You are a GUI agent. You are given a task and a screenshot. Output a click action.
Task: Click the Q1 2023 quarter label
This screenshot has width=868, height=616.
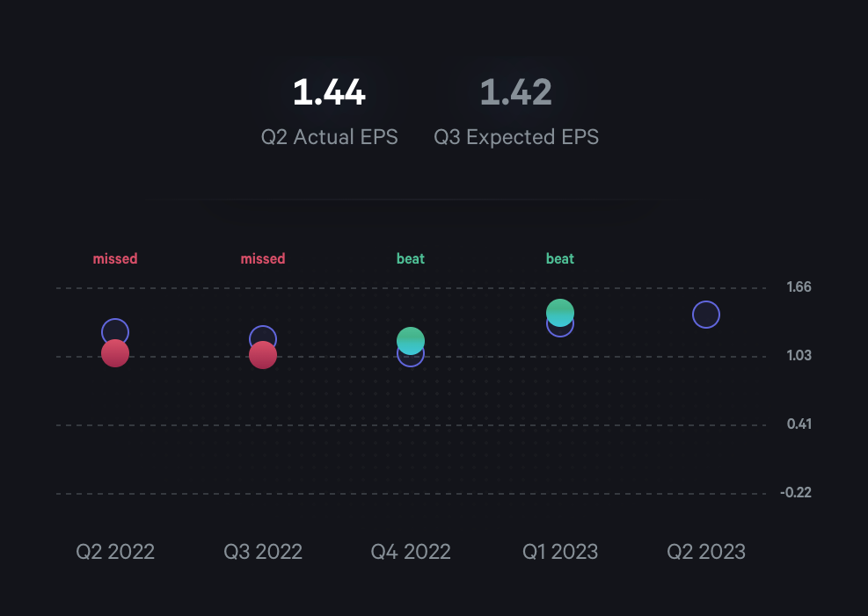click(560, 552)
